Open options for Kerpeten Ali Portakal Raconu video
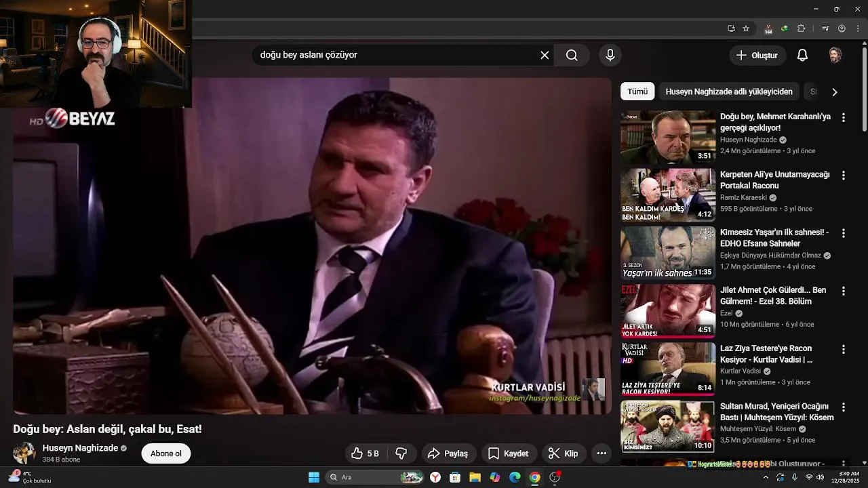This screenshot has width=868, height=488. click(844, 175)
